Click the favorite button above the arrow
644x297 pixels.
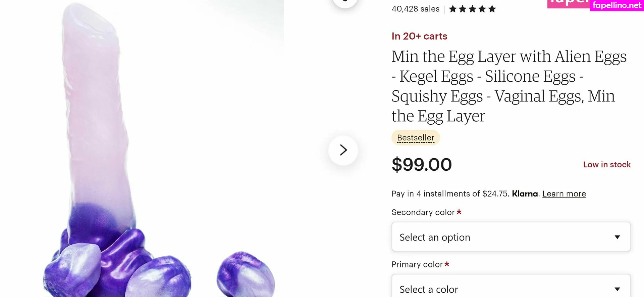(x=344, y=2)
